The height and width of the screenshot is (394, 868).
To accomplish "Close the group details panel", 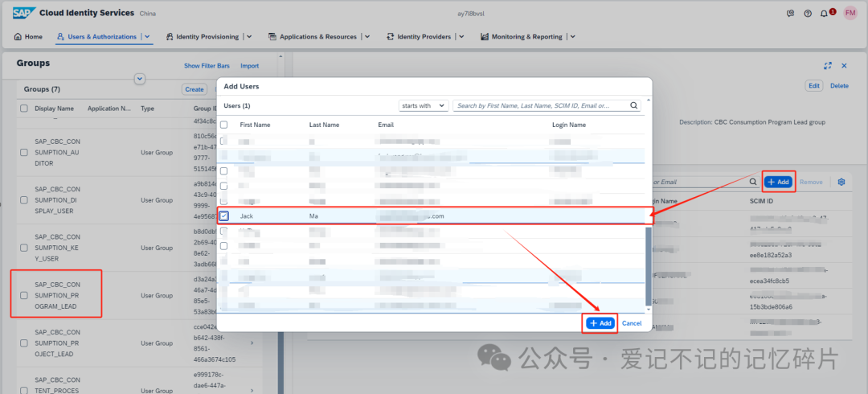I will (844, 65).
